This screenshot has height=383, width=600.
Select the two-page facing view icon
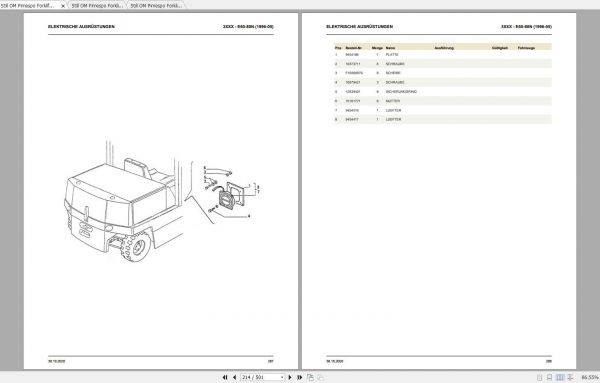click(560, 377)
